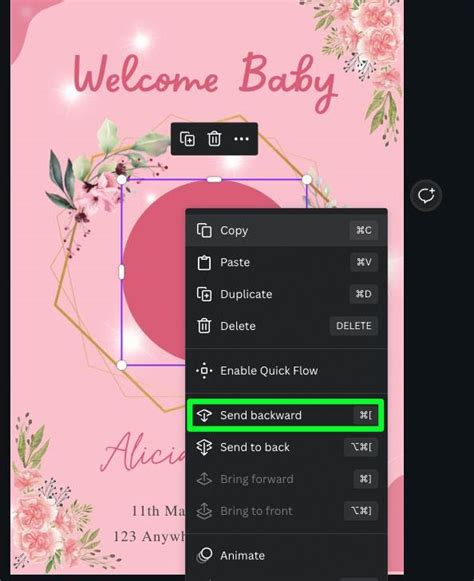Click the Animate circle icon
The image size is (474, 581).
click(x=204, y=555)
